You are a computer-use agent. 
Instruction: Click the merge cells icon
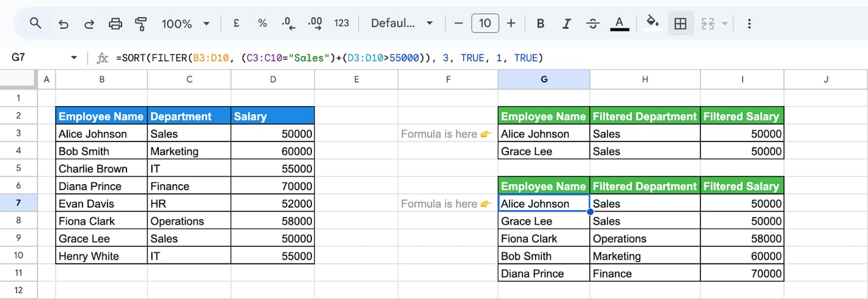(707, 23)
